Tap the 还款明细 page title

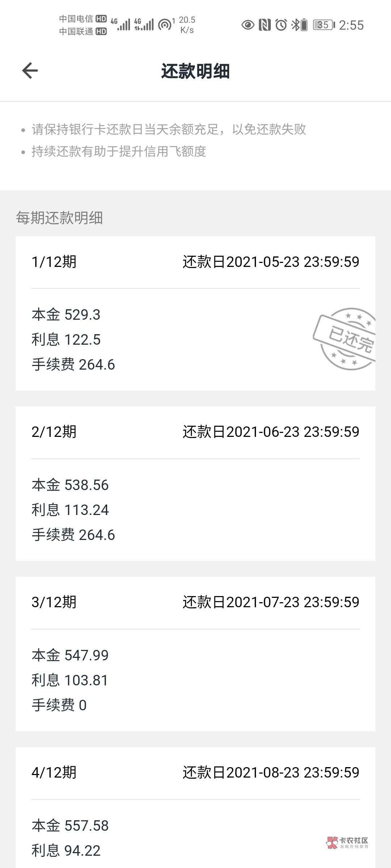click(x=195, y=71)
